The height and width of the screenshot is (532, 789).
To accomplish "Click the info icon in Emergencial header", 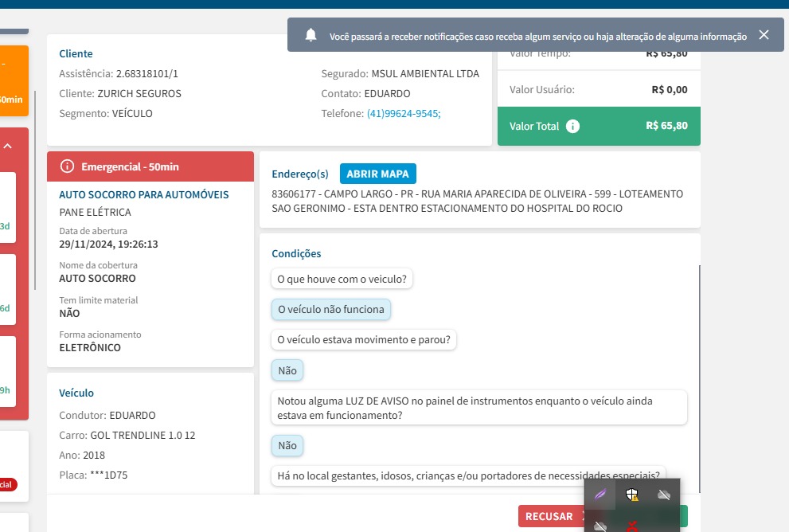I will tap(67, 166).
